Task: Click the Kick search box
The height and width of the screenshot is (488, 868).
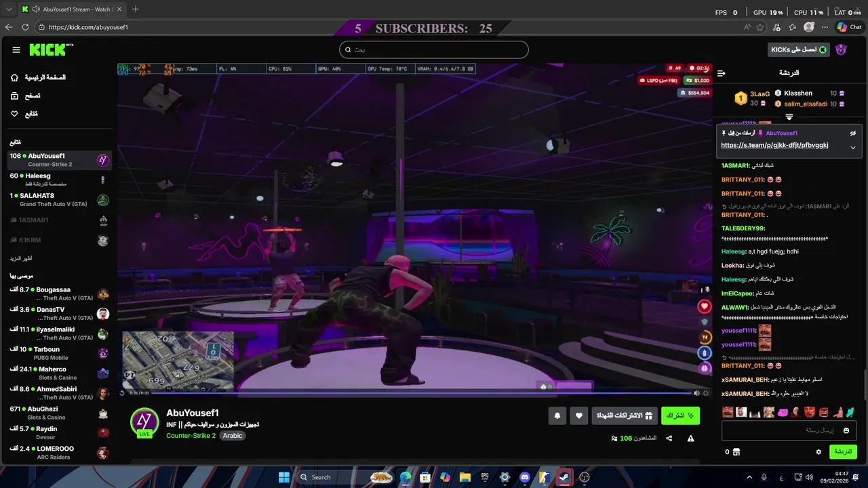Action: coord(434,49)
